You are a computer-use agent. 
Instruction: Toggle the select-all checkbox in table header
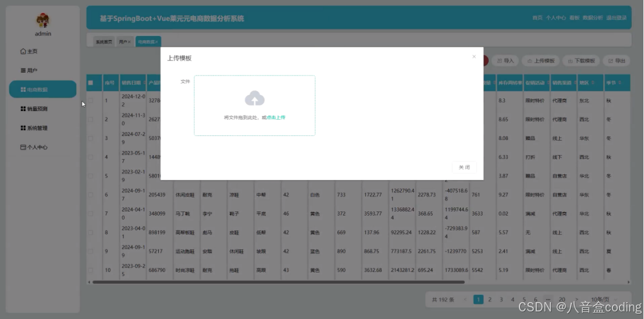point(90,83)
